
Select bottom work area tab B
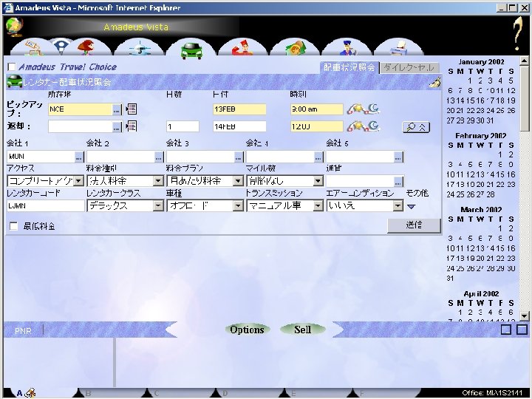[x=88, y=393]
